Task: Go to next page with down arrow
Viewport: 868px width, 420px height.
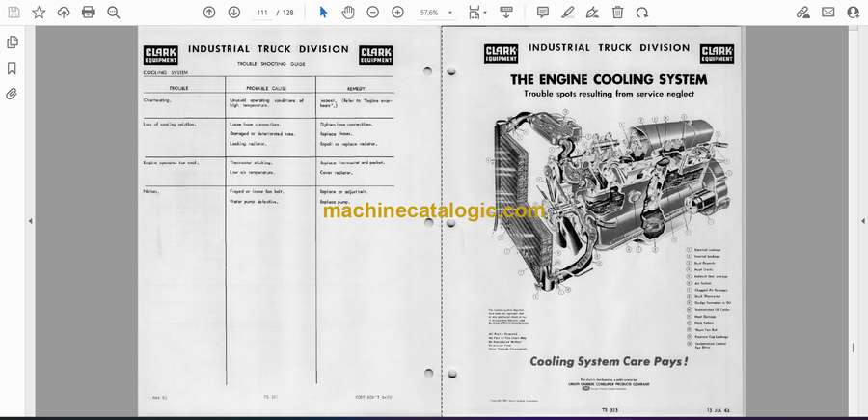Action: pos(234,13)
